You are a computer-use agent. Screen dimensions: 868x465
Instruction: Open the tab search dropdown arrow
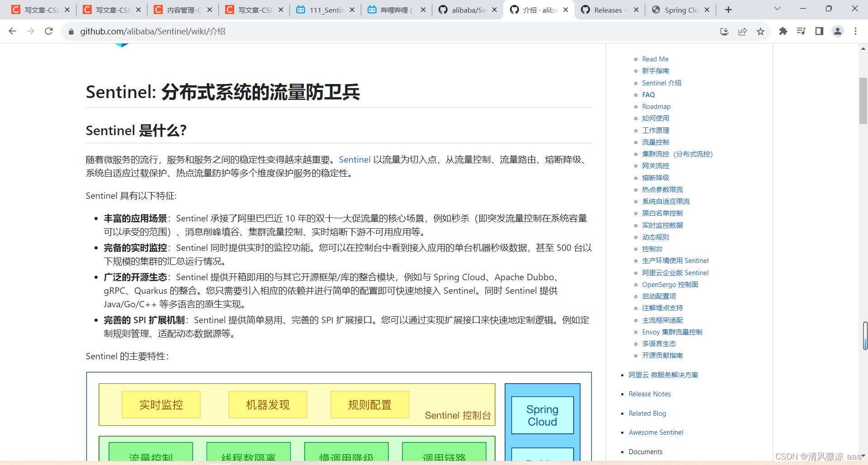(x=777, y=9)
